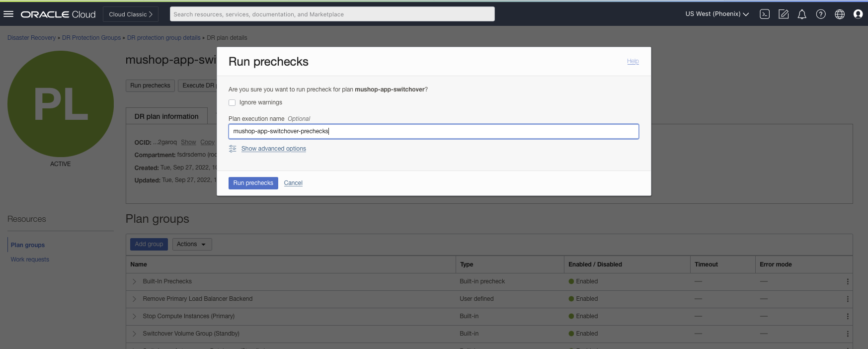This screenshot has height=349, width=868.
Task: Open the announcements bell icon
Action: click(802, 14)
